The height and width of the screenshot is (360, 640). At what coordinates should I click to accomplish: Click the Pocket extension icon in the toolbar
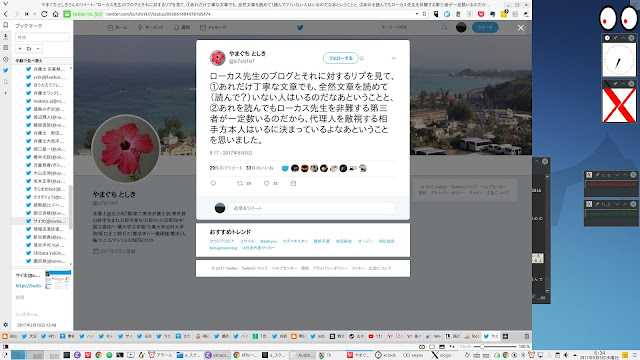pyautogui.click(x=481, y=14)
